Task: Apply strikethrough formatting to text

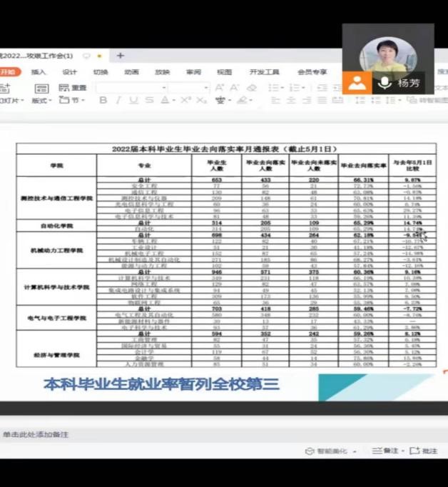Action: click(149, 101)
